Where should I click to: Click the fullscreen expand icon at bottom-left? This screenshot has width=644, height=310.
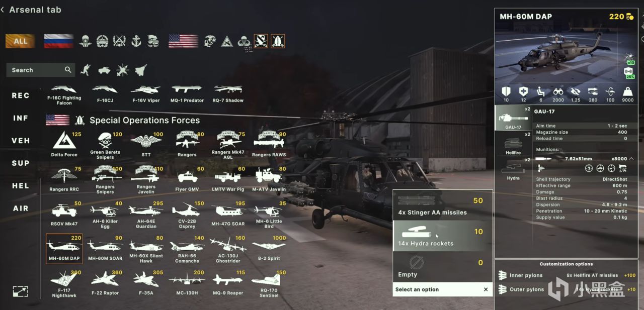click(x=21, y=291)
